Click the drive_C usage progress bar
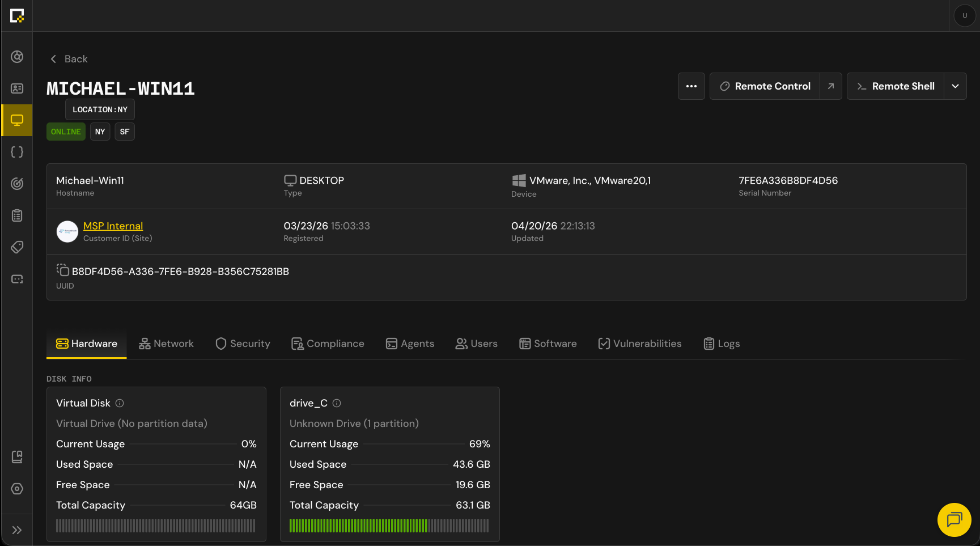The width and height of the screenshot is (980, 546). coord(389,526)
